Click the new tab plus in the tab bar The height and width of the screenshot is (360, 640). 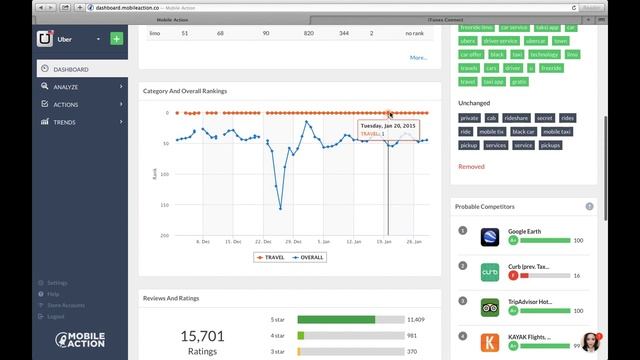tap(588, 20)
